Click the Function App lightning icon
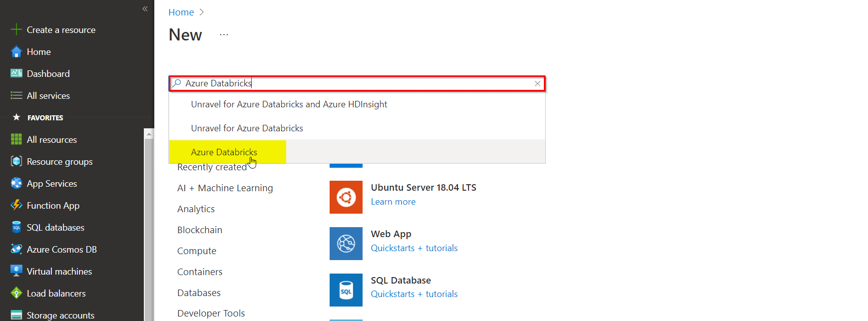This screenshot has height=321, width=868. click(x=16, y=206)
